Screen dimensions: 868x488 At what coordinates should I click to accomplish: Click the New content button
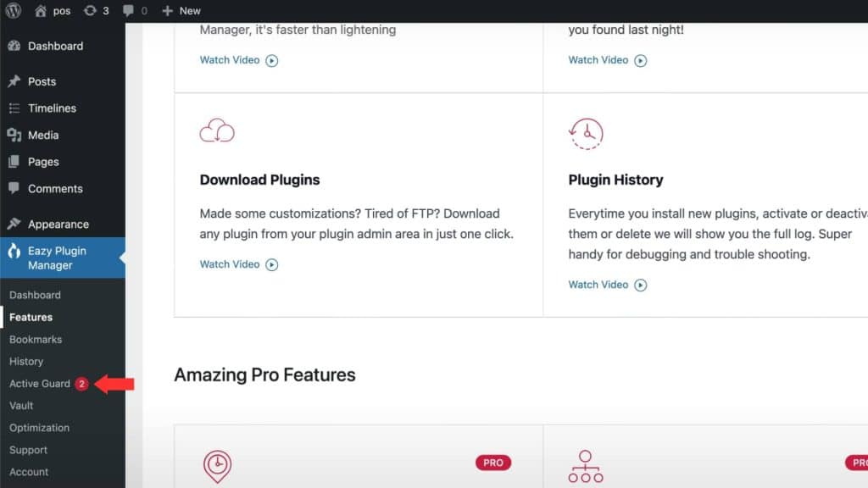(181, 10)
